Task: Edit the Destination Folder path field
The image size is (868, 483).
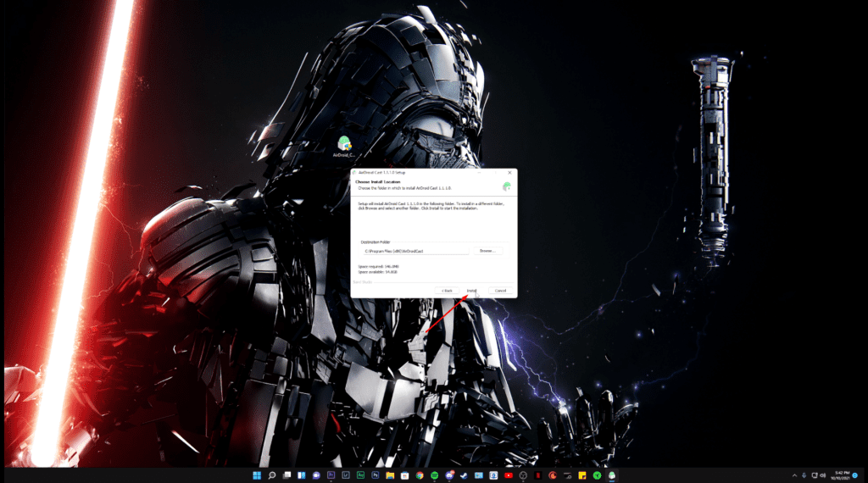Action: point(415,251)
